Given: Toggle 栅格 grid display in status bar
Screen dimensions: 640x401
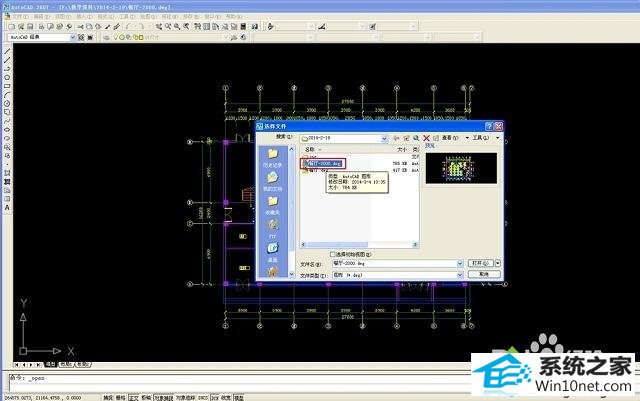Looking at the screenshot, I should (x=121, y=397).
